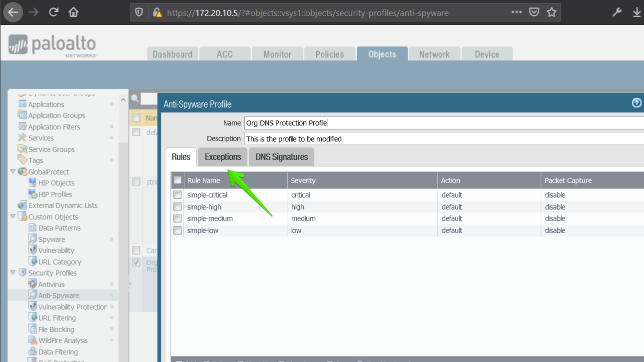Viewport: 644px width, 362px height.
Task: Click the Services wrench icon
Action: [x=22, y=137]
